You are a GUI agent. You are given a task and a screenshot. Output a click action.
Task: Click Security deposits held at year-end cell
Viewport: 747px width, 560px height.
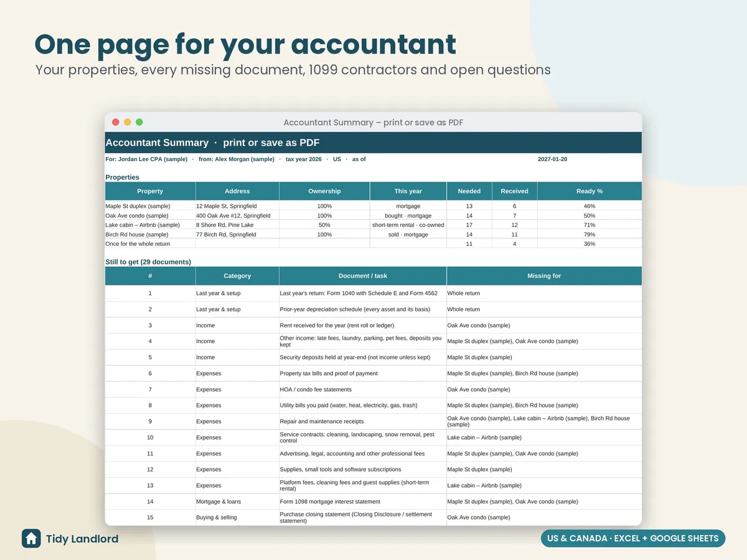click(x=363, y=357)
